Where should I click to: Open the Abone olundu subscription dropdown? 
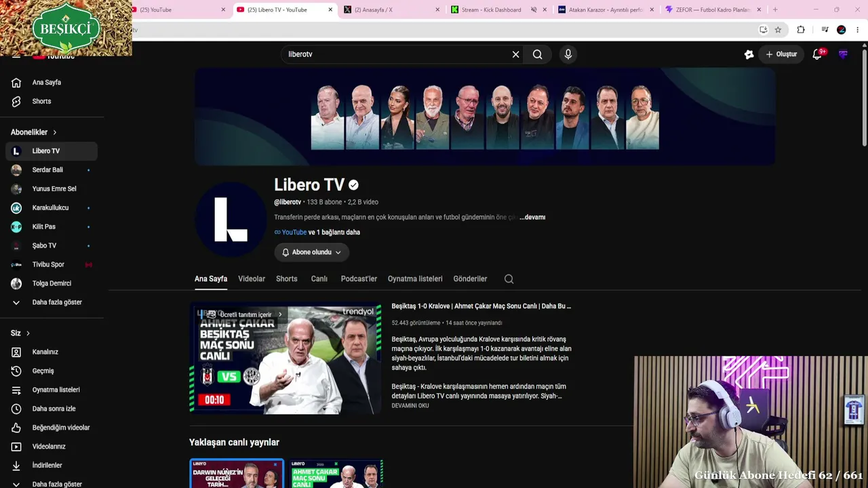pos(312,252)
